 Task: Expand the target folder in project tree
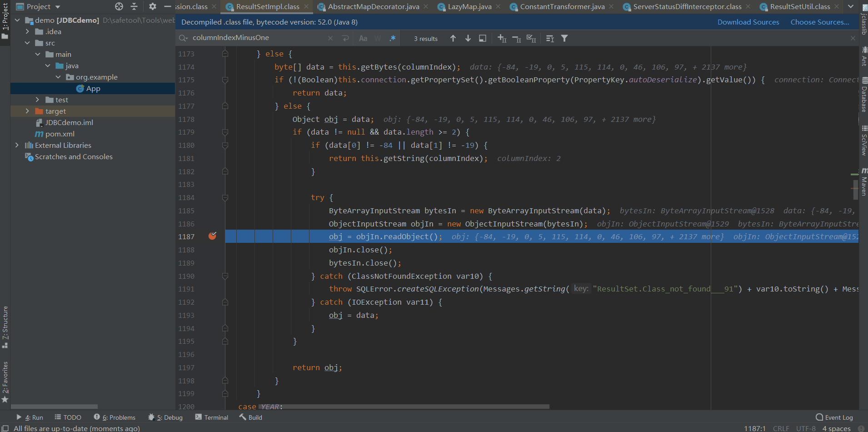27,111
